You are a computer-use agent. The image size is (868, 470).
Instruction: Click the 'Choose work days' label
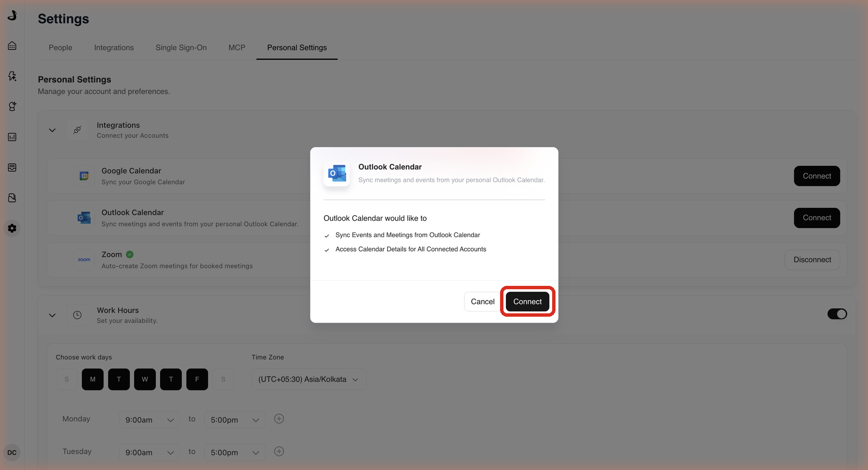click(84, 357)
